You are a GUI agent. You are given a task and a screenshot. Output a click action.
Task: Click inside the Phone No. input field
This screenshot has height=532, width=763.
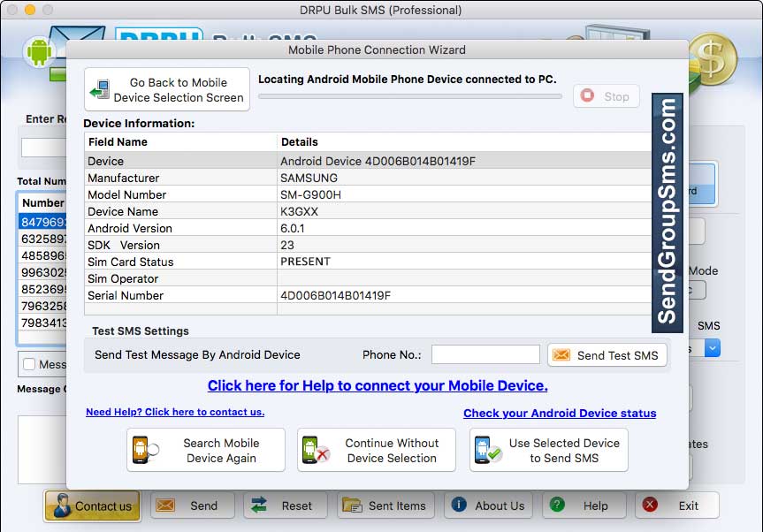pos(485,353)
